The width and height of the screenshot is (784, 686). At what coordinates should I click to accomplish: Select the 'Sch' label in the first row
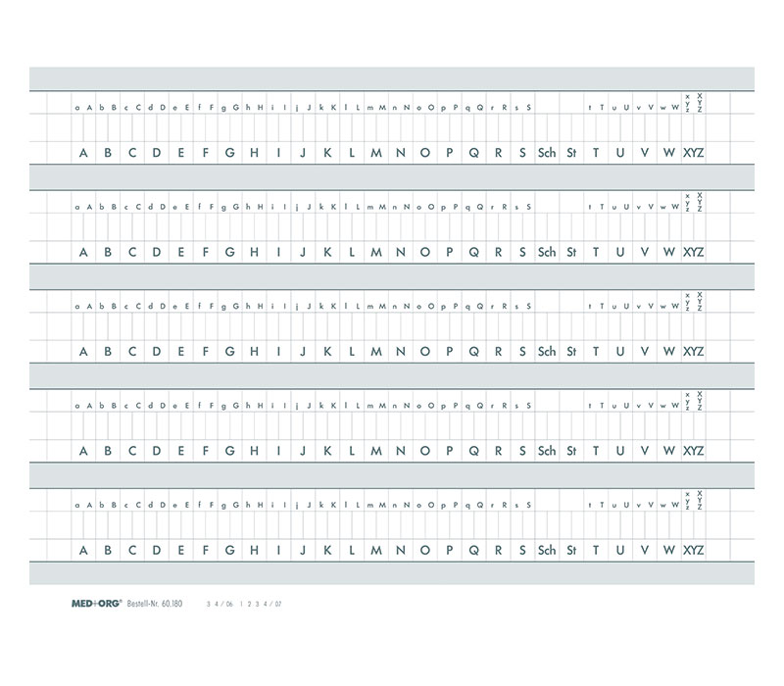547,152
